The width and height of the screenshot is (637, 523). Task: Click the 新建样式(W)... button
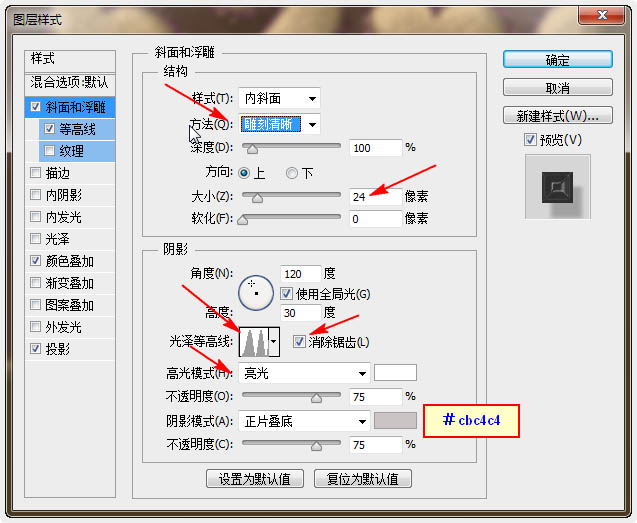pyautogui.click(x=557, y=115)
